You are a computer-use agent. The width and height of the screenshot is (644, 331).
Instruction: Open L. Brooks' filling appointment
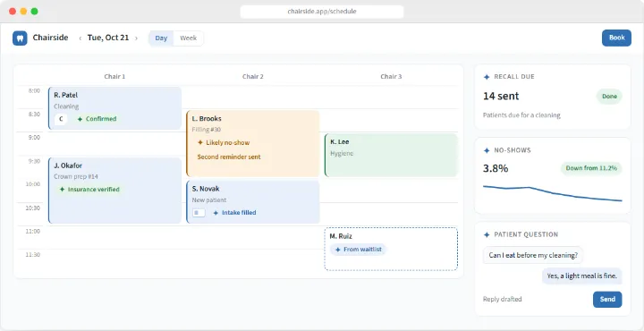tap(252, 143)
